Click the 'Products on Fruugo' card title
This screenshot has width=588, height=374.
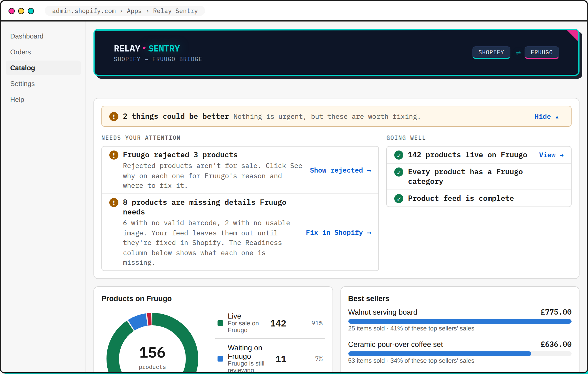click(137, 298)
